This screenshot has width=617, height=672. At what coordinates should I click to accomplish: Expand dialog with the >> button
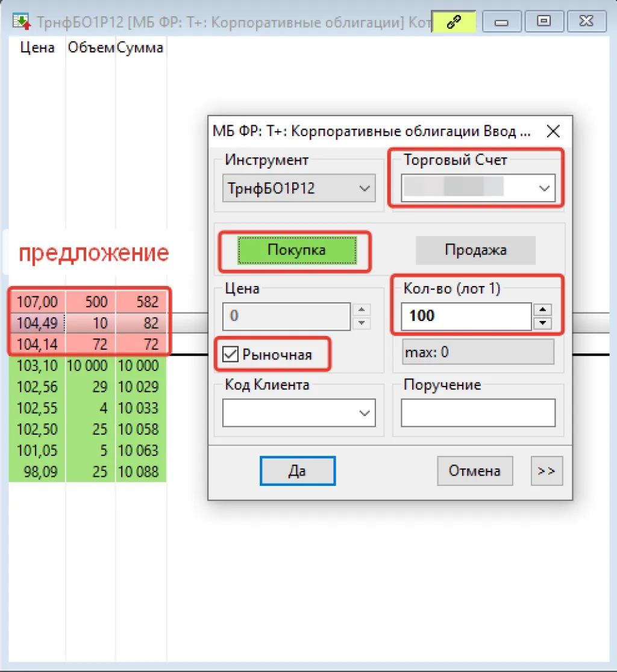547,471
